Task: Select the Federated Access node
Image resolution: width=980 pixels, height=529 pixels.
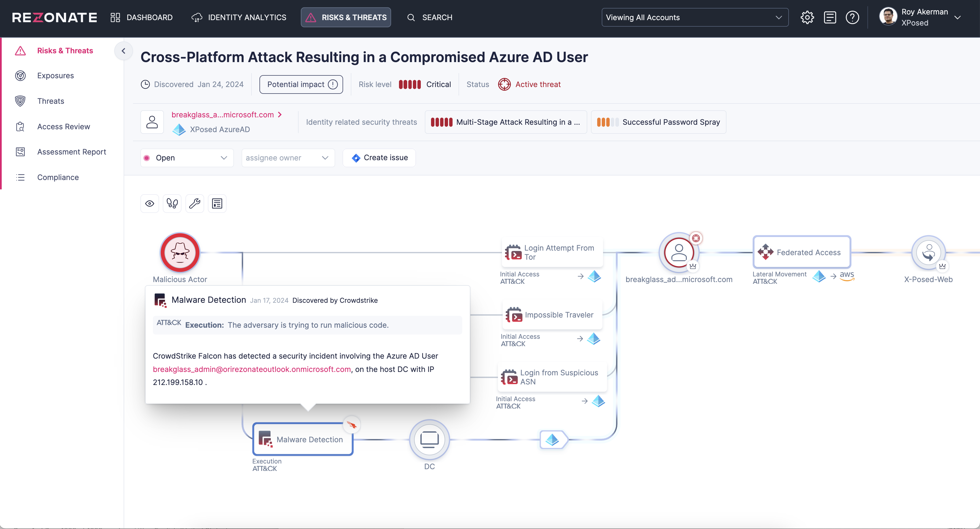Action: 802,252
